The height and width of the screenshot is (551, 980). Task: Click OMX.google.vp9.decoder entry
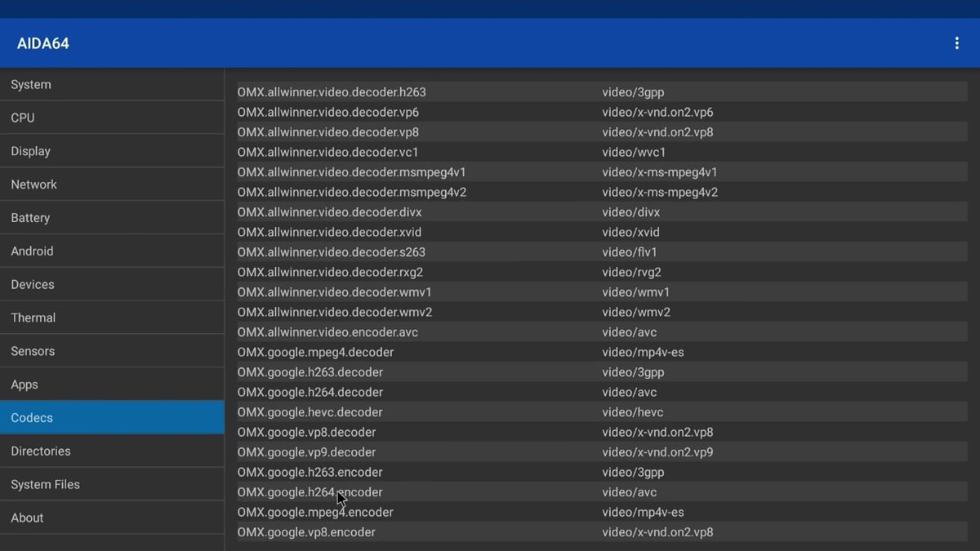coord(602,452)
